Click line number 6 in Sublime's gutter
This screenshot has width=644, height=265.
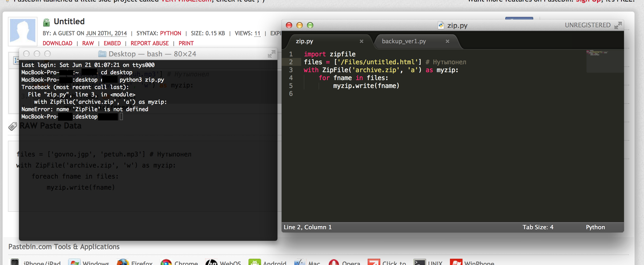pos(291,94)
